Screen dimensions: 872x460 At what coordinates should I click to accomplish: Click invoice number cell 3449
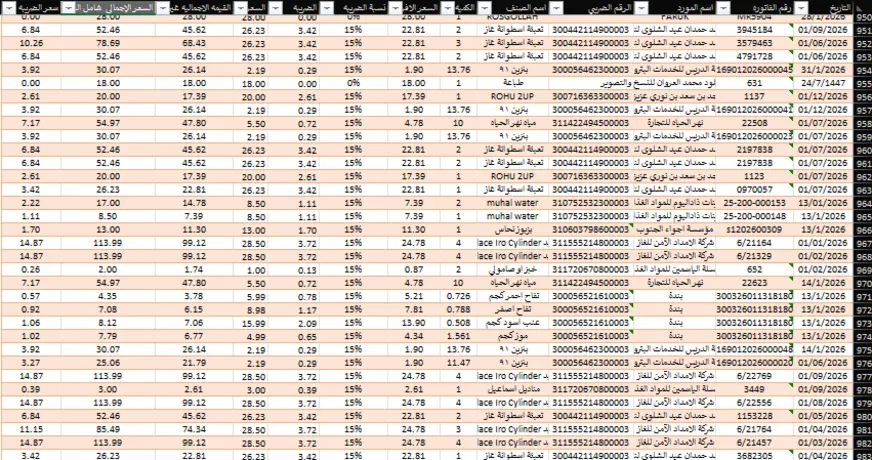(x=755, y=390)
